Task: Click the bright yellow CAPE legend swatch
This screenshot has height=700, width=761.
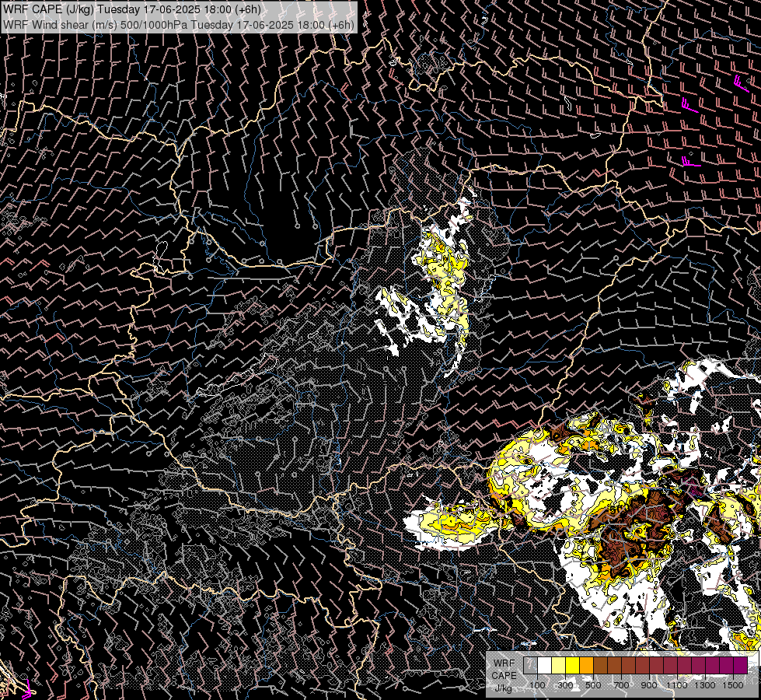Action: pos(573,665)
